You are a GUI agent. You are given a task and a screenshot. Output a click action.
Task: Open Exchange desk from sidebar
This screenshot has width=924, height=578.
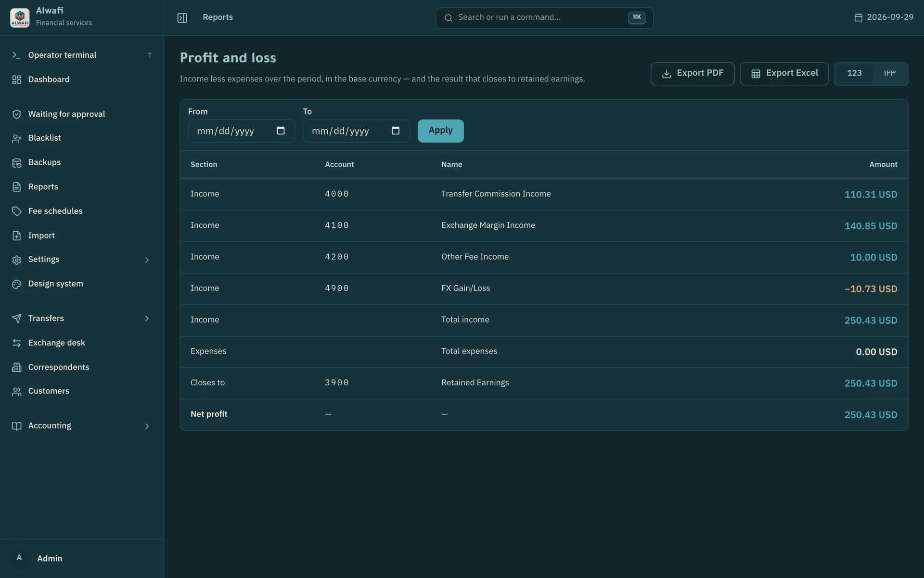[x=82, y=343]
